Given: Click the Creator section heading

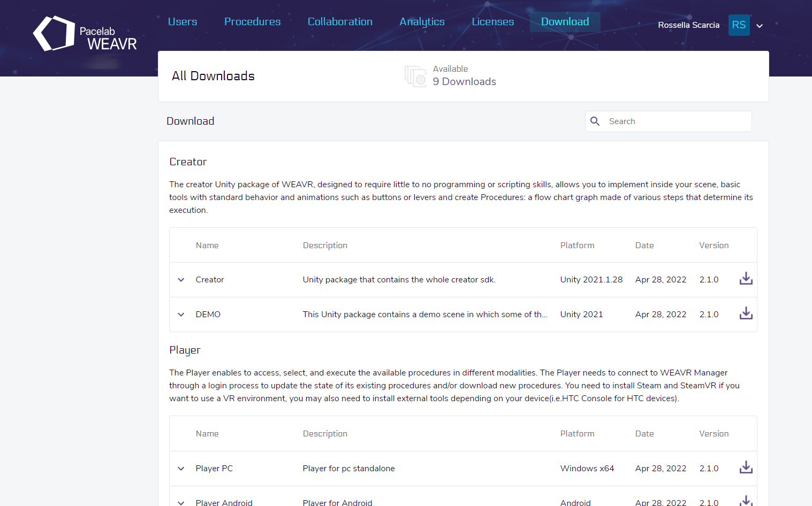Looking at the screenshot, I should pos(188,162).
